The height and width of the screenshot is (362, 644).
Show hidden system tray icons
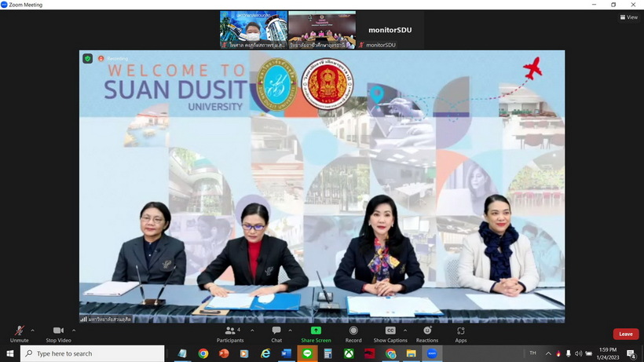click(x=548, y=353)
